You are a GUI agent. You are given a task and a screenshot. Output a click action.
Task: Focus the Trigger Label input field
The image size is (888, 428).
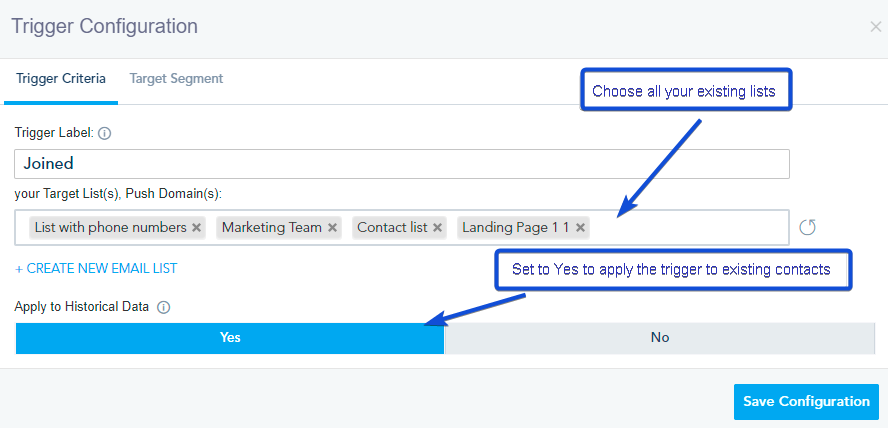tap(402, 164)
